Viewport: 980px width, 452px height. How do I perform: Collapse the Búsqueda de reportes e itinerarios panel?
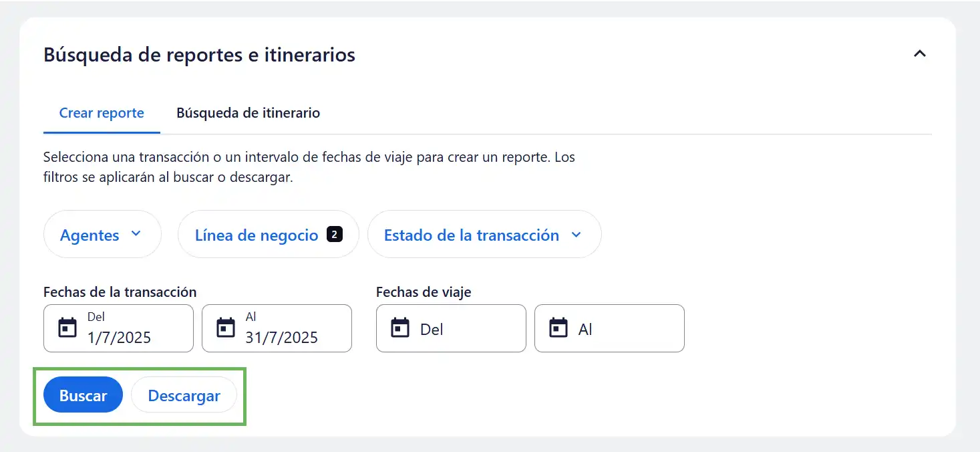click(x=920, y=53)
